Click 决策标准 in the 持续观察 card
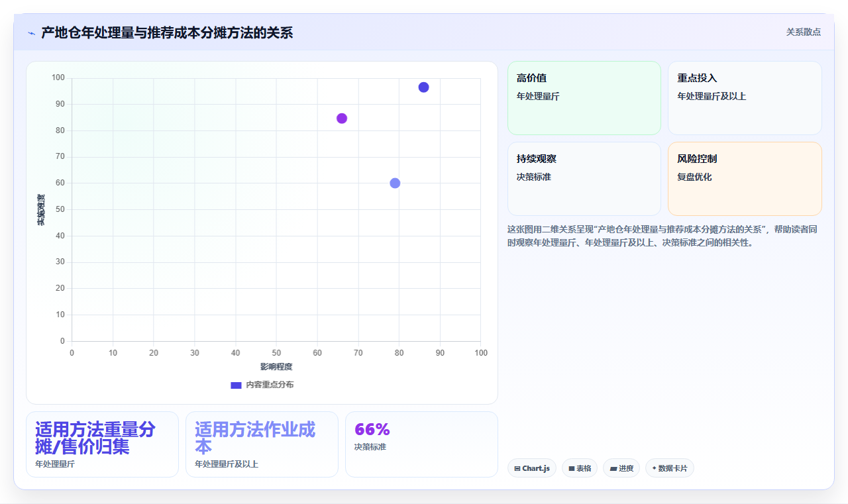848x504 pixels. (x=534, y=177)
